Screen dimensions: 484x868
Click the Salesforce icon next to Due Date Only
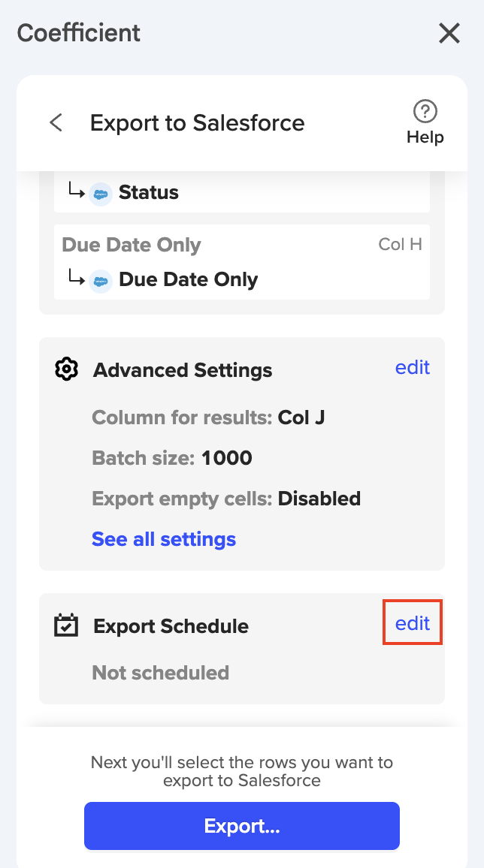click(x=101, y=279)
